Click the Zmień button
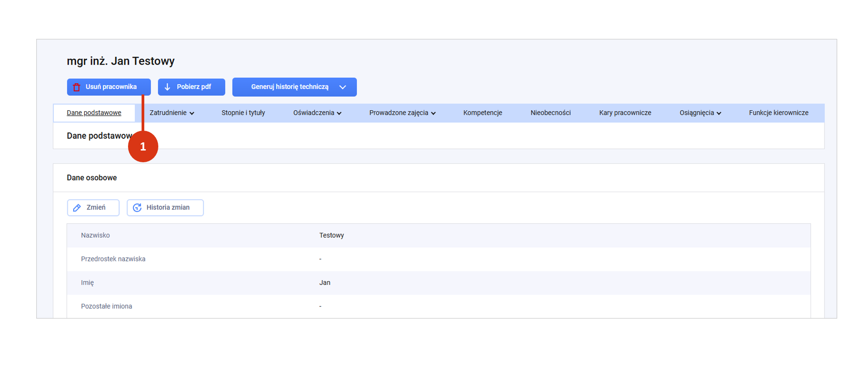 93,207
